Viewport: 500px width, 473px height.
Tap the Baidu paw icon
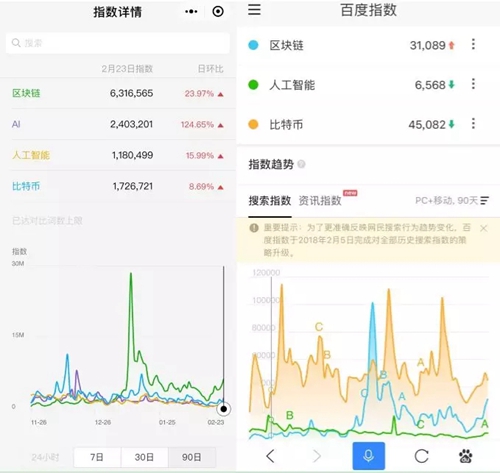[x=466, y=456]
